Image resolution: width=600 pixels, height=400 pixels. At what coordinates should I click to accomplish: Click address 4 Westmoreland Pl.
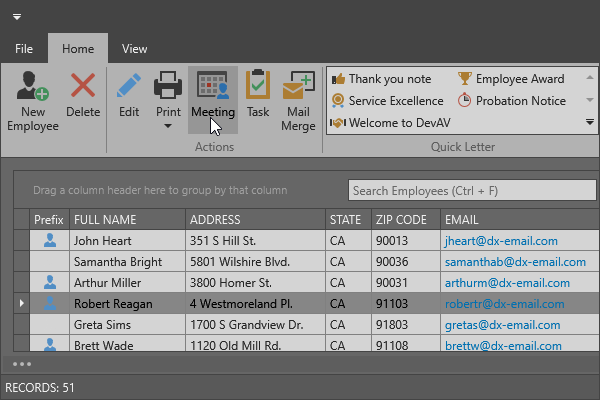(x=255, y=304)
